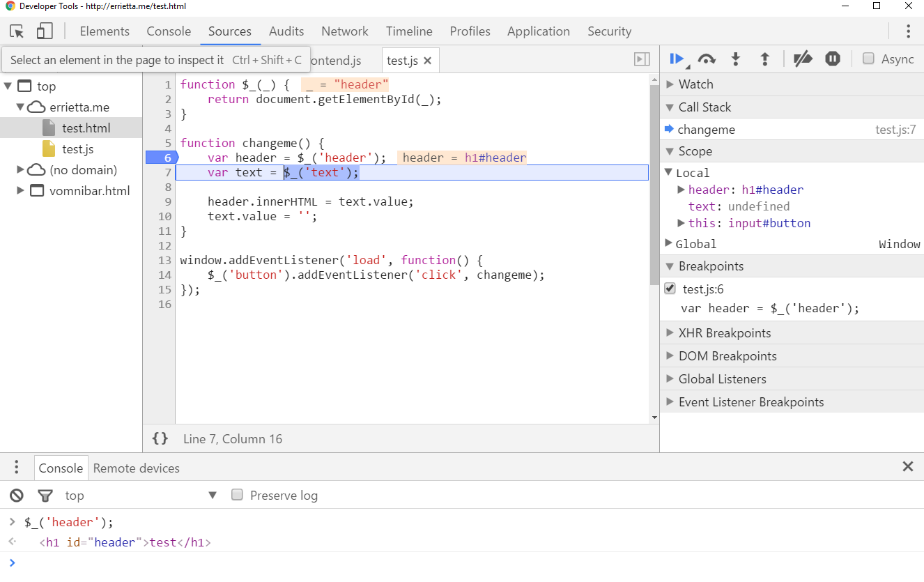Collapse the Local scope group
Screen dimensions: 924x582
pyautogui.click(x=669, y=172)
